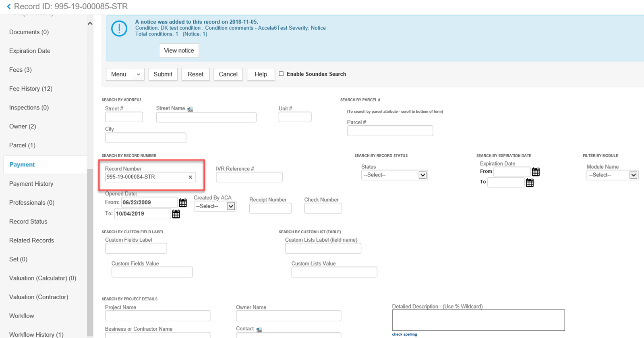Open Payment History in sidebar
Screen dimensions: 644x338
[x=31, y=184]
